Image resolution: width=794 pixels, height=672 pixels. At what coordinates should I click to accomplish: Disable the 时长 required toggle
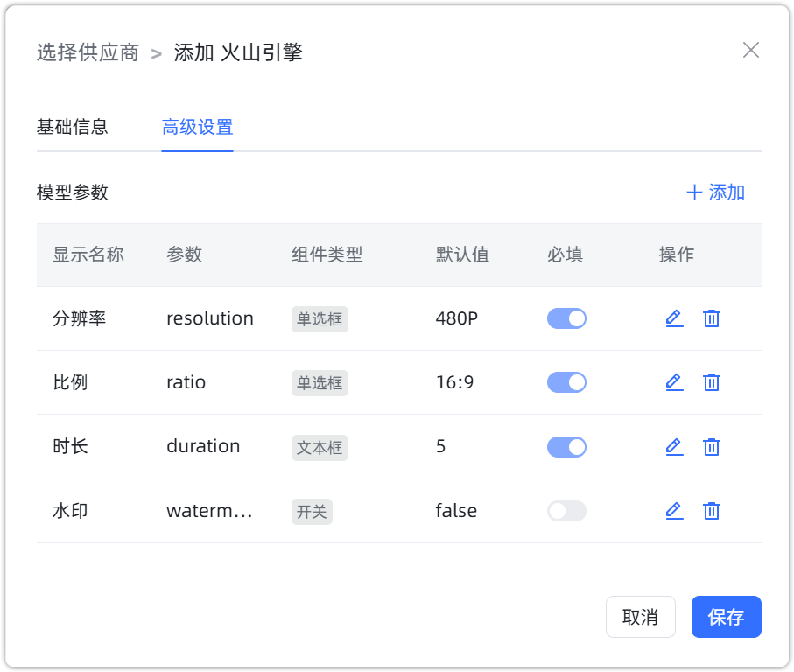pos(566,446)
